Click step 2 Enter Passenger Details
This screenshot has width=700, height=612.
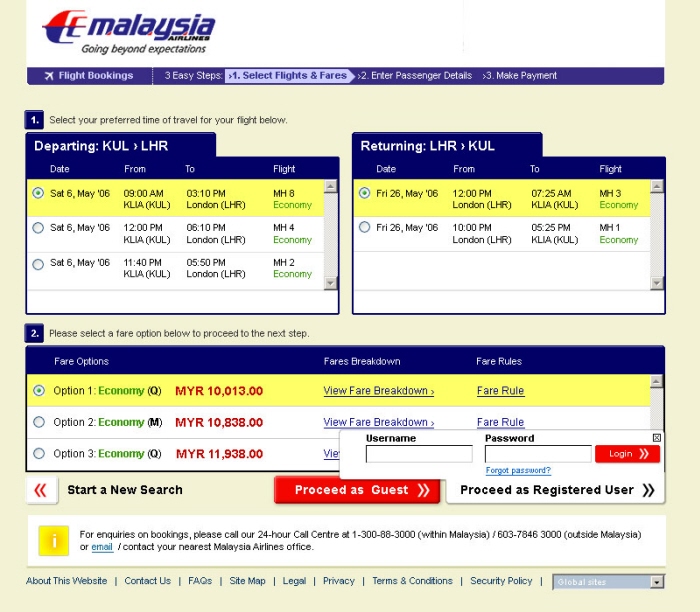tap(415, 76)
